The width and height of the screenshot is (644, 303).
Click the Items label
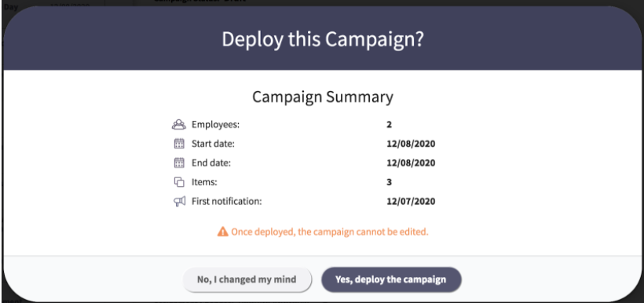coord(203,182)
